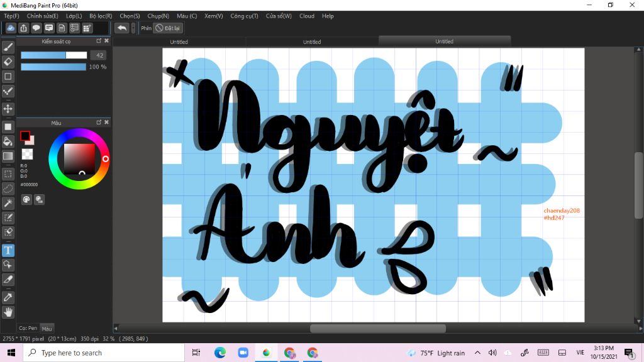Click the speech bubble icon
This screenshot has width=644, height=362.
click(x=36, y=28)
